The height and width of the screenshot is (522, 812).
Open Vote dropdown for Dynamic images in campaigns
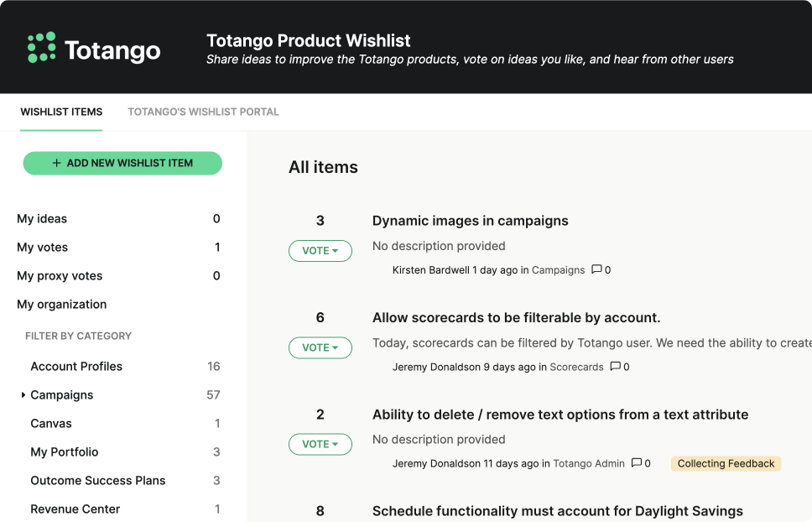320,251
